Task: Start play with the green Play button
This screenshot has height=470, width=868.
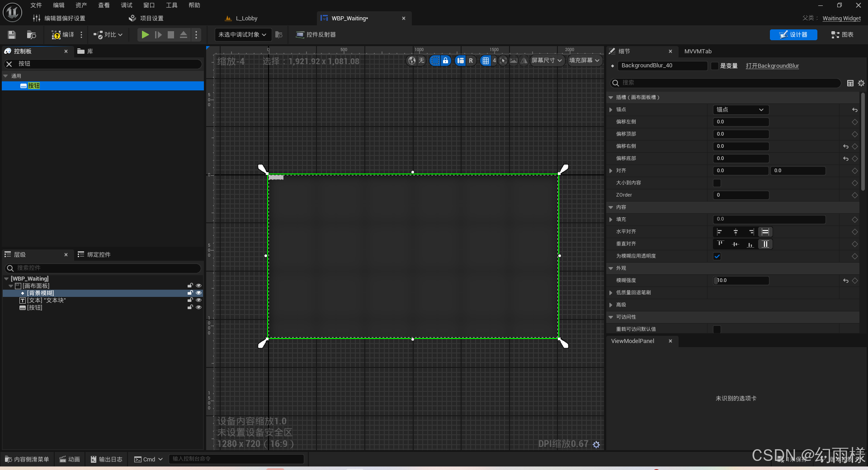Action: pos(145,35)
